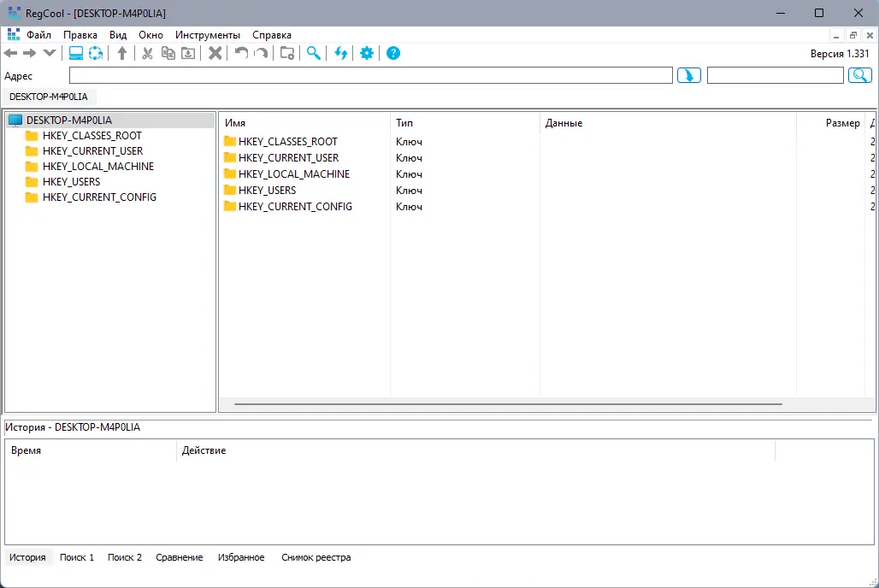Open the Файл menu

point(38,35)
